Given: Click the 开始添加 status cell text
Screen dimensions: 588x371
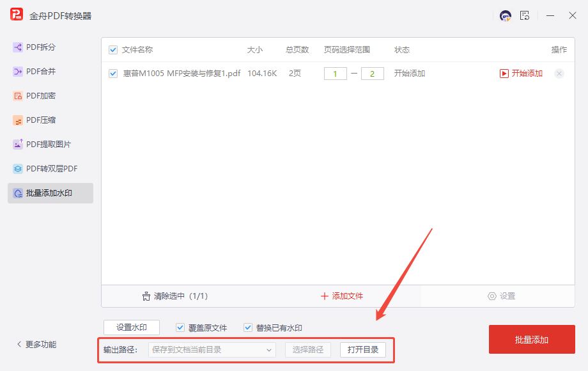Looking at the screenshot, I should [x=410, y=74].
